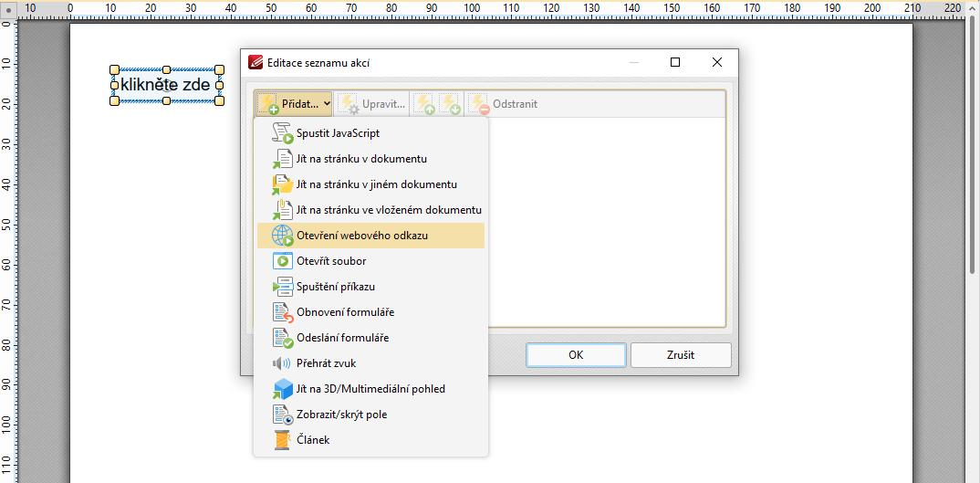Click the Článek thread spool icon
Screen dimensions: 980x483
tap(283, 440)
